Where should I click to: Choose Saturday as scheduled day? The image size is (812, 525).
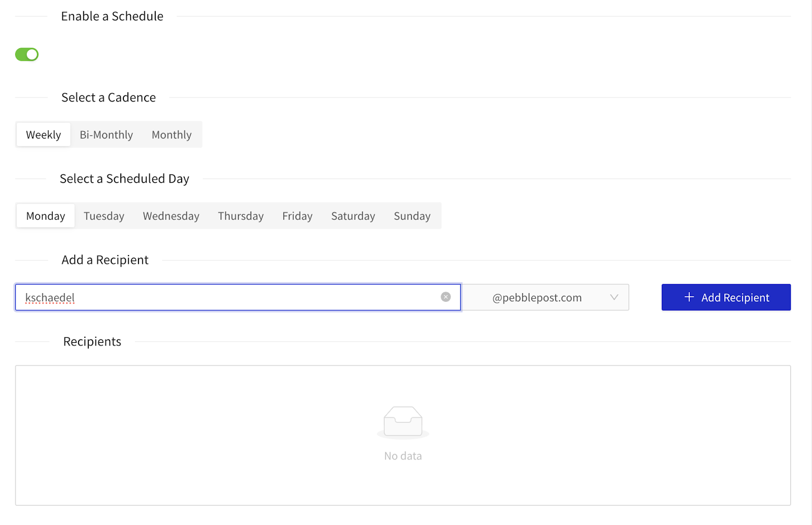[x=353, y=216]
